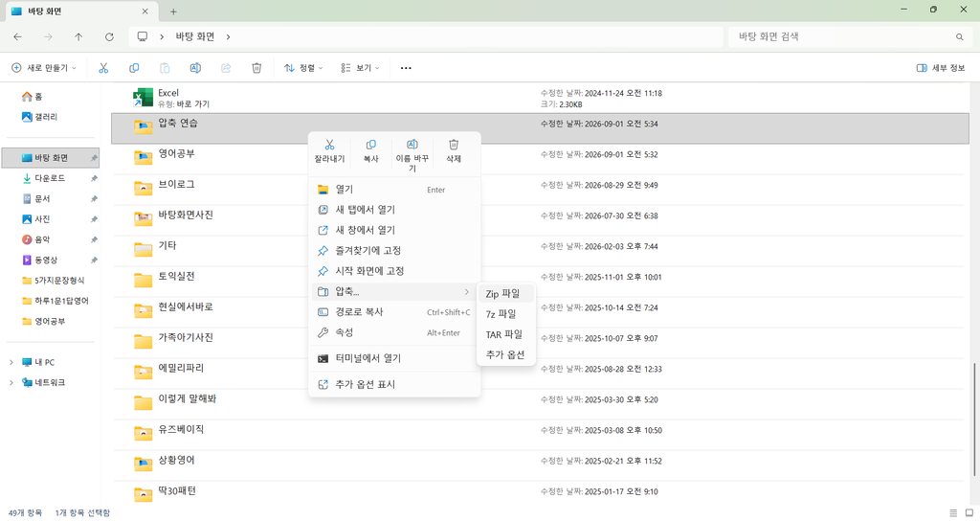Select 추가 옵션 표시 menu item
The image size is (980, 521).
(x=394, y=384)
